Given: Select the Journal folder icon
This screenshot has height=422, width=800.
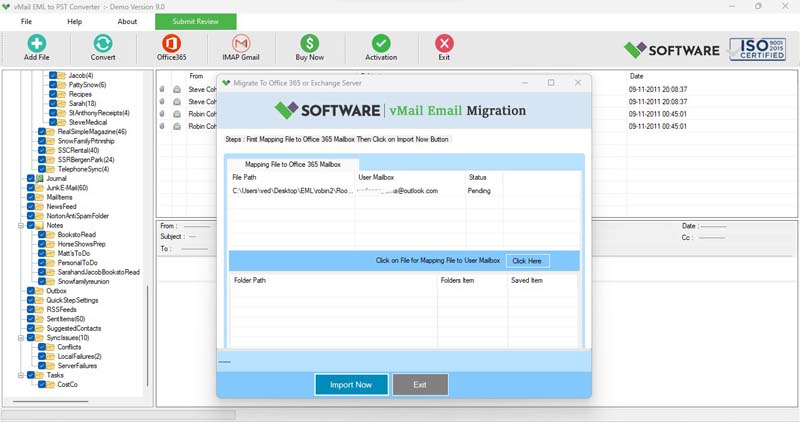Looking at the screenshot, I should 40,179.
